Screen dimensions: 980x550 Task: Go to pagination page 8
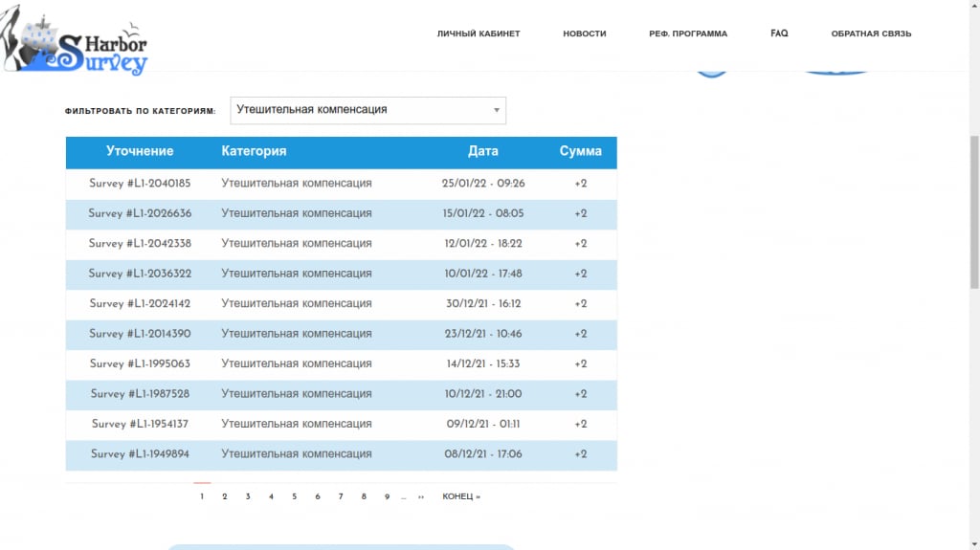[364, 496]
